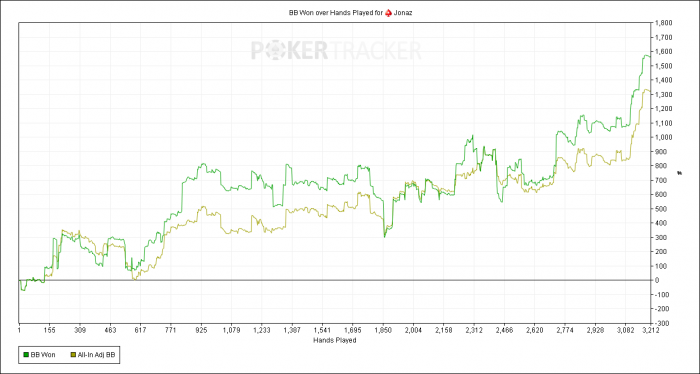Click the y-axis value 900
Screen dimensions: 700x374
[x=660, y=152]
